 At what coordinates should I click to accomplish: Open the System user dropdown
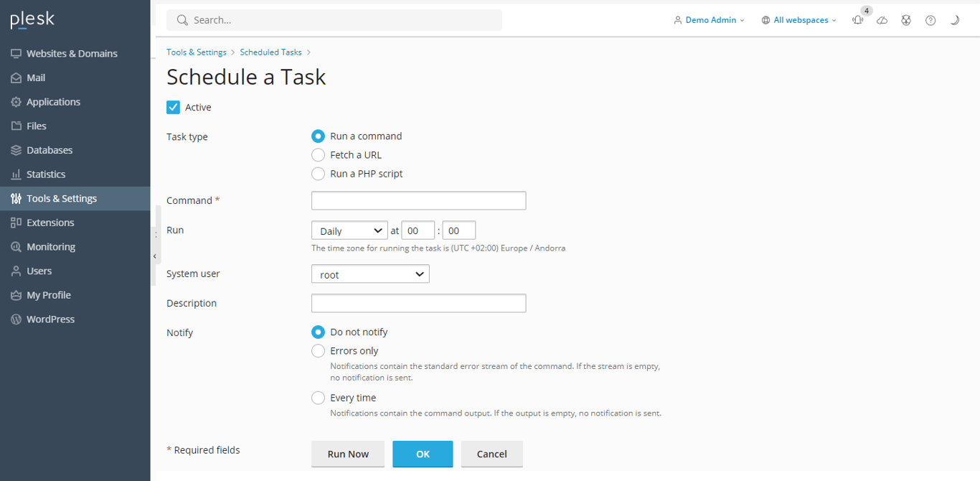[369, 274]
